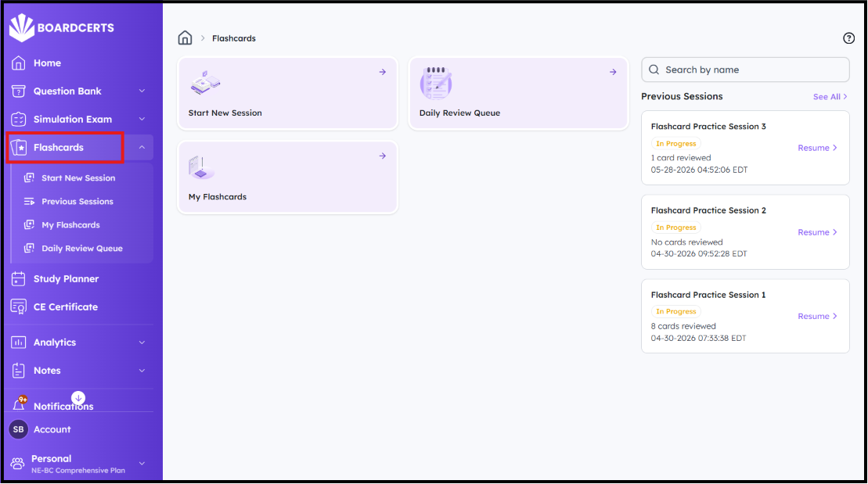Click the scroll-down arrow circle in sidebar

click(78, 398)
